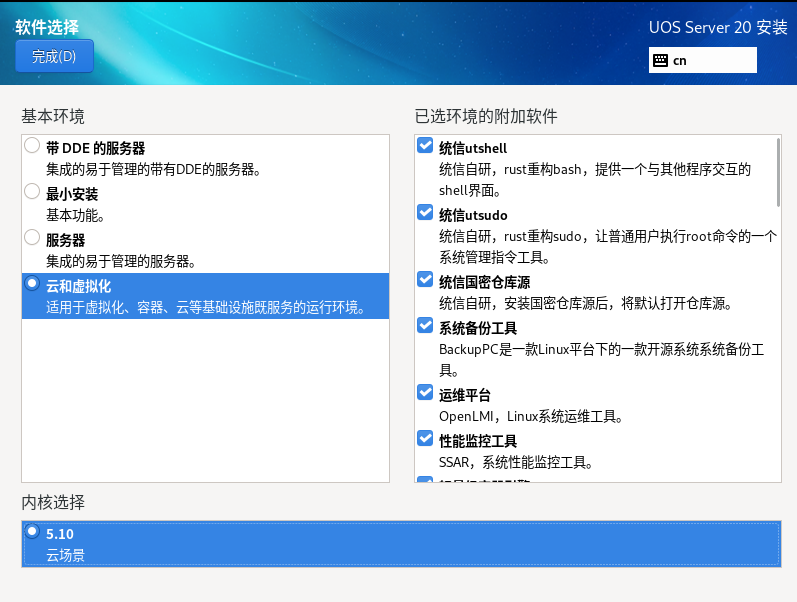Viewport: 797px width, 602px height.
Task: Select the 带 DDE 的服务器 radio button
Action: (x=32, y=145)
